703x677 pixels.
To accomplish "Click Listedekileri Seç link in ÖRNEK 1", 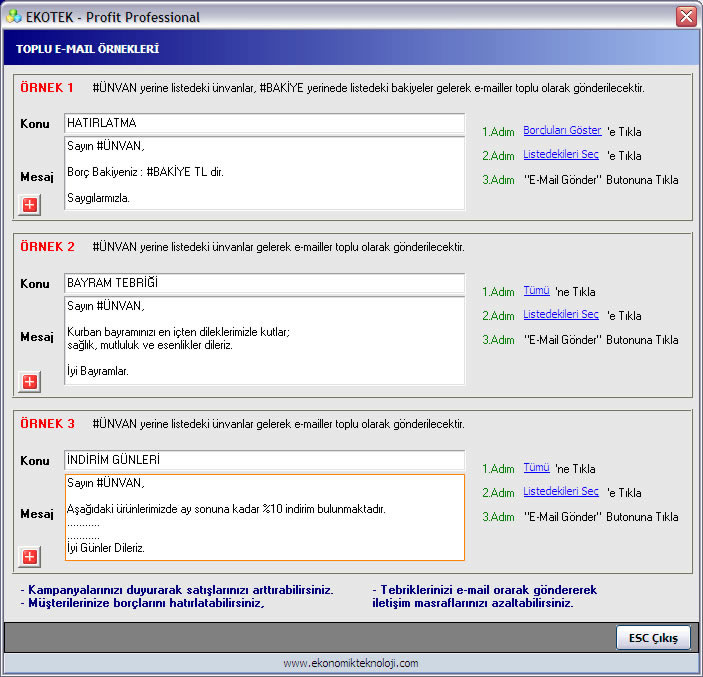I will pos(561,155).
